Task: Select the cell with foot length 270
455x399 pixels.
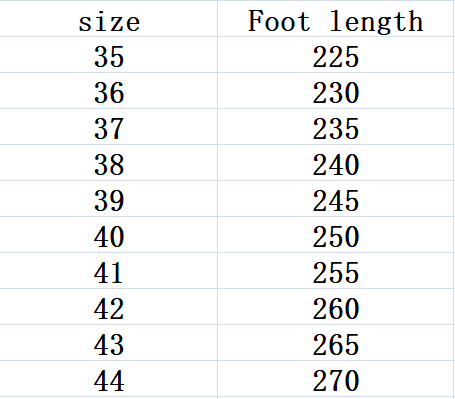Action: (x=336, y=379)
